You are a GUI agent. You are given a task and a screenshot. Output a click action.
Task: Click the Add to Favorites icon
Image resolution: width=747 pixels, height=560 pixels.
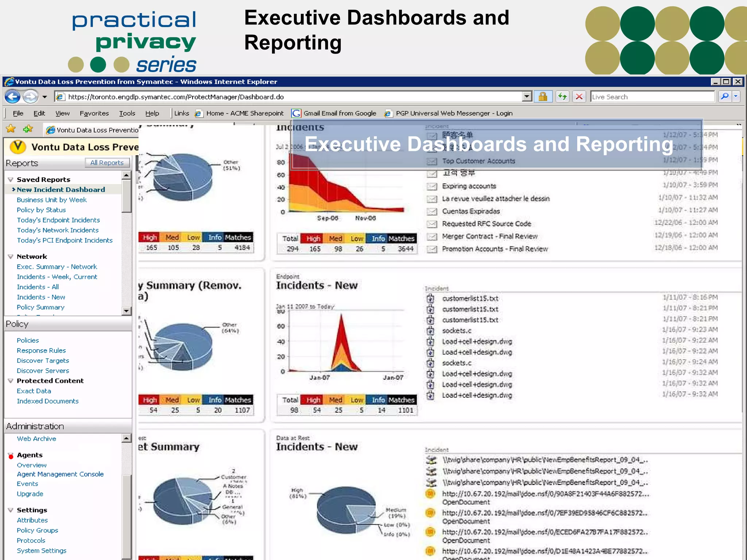(x=28, y=129)
